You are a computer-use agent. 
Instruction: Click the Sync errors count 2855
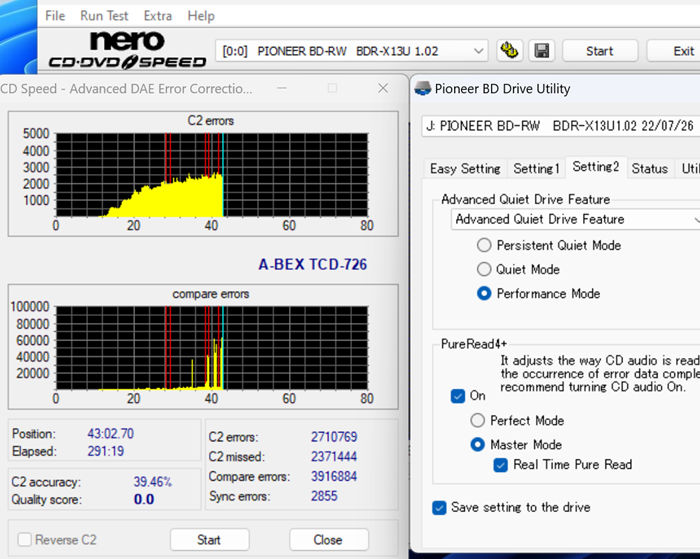[324, 496]
